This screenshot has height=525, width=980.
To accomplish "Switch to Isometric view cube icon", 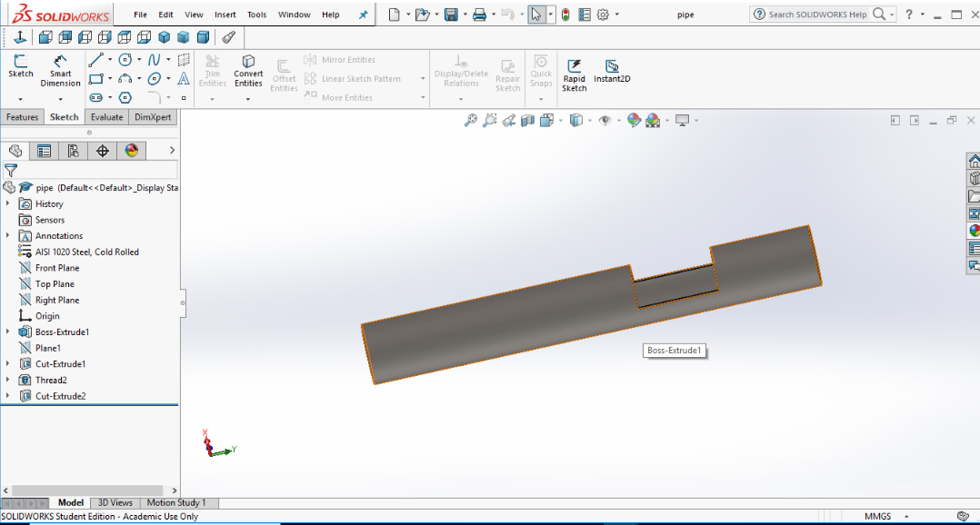I will point(164,37).
